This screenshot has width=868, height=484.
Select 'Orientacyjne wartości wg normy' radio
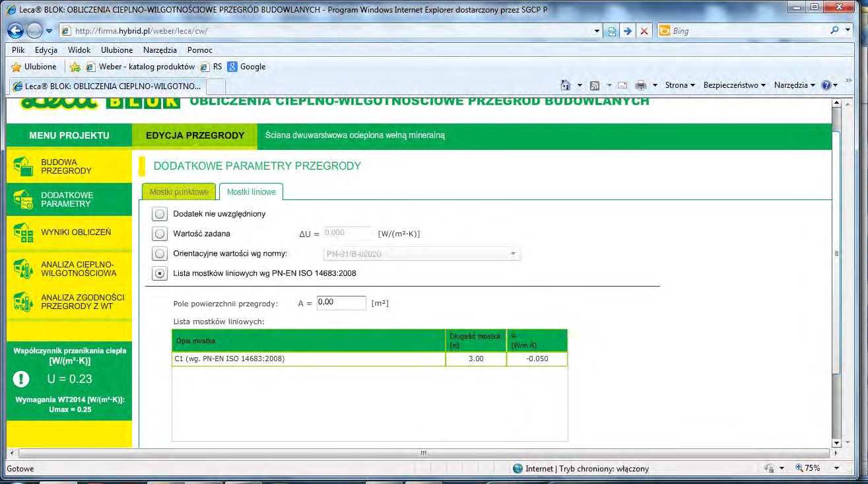159,253
